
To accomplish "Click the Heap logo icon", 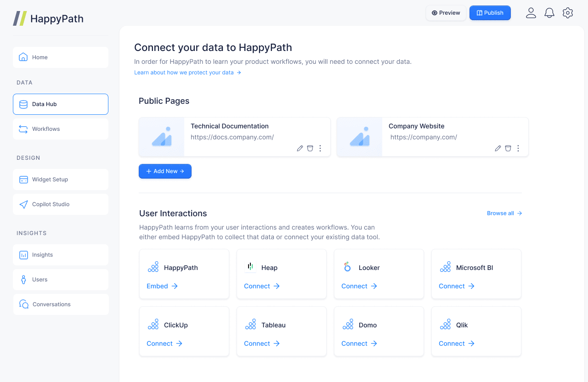I will tap(250, 267).
